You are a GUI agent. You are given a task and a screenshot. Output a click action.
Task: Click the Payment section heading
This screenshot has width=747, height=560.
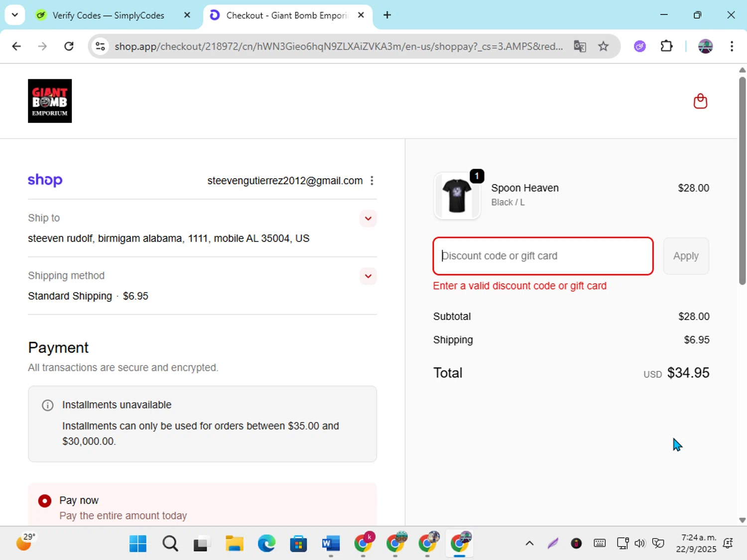58,347
